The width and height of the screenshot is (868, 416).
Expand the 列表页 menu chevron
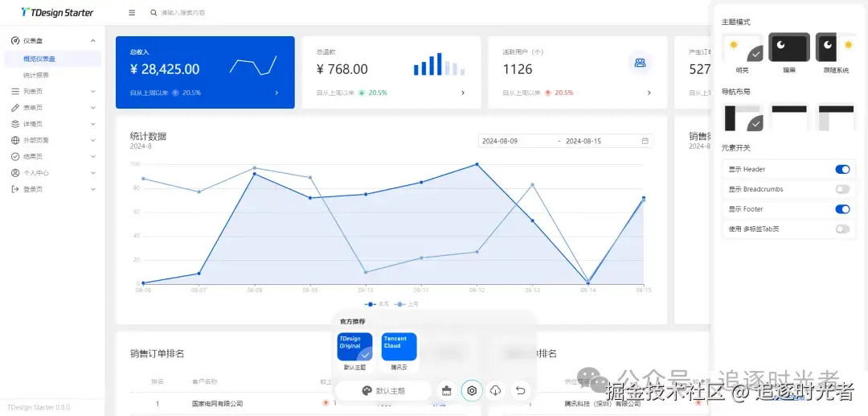[x=93, y=92]
